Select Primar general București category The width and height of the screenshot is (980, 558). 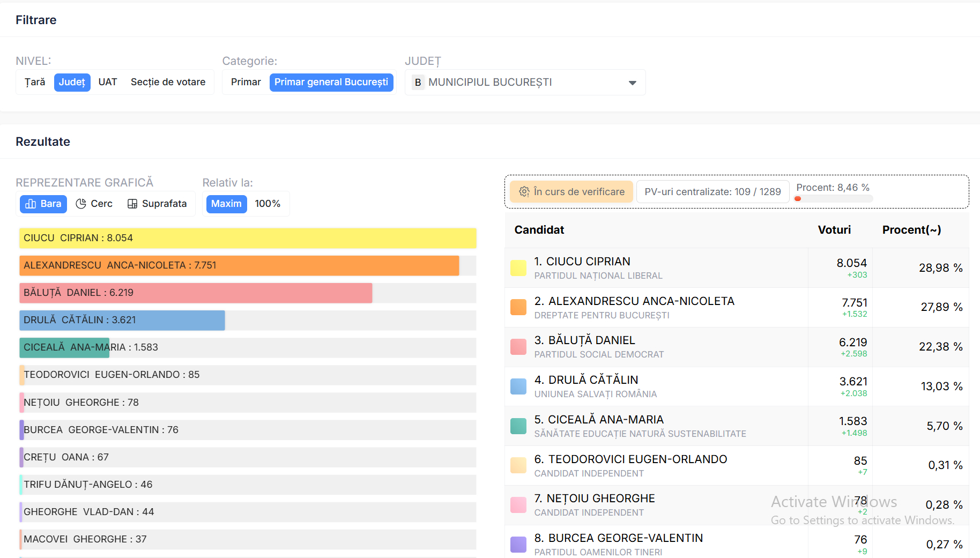click(331, 82)
